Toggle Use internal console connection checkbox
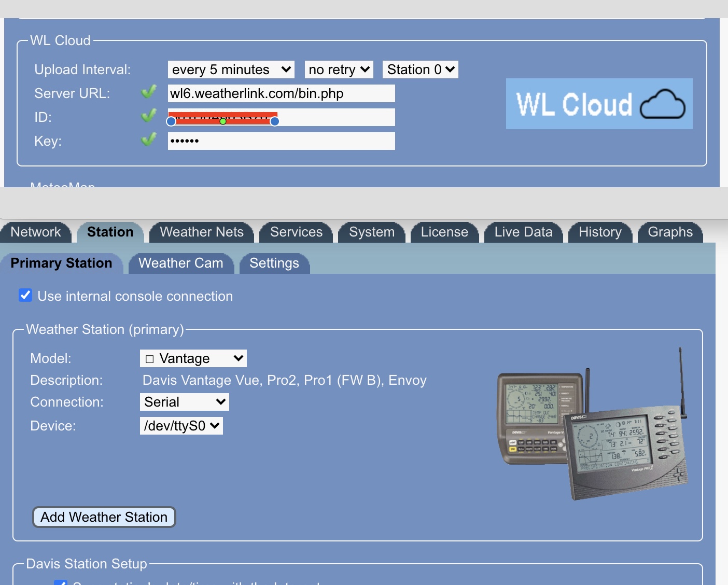 [x=25, y=296]
